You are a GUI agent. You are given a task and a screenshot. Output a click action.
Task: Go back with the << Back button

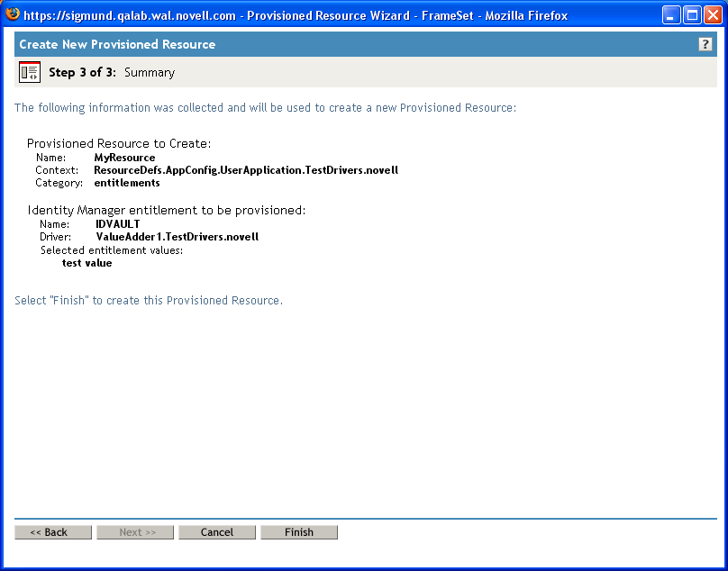coord(53,532)
